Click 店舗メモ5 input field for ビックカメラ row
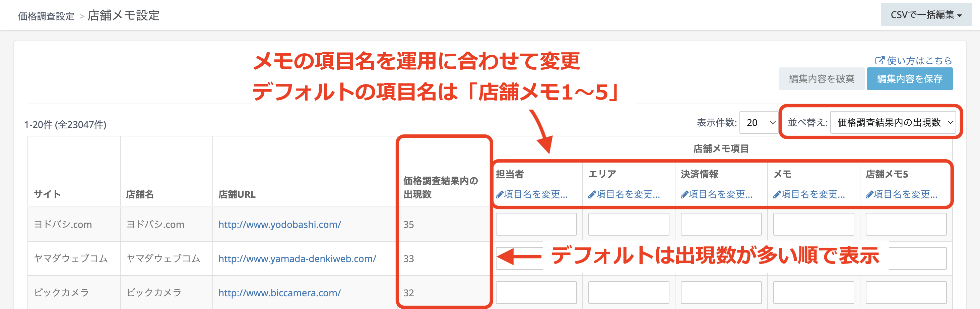Image resolution: width=980 pixels, height=309 pixels. [x=906, y=293]
